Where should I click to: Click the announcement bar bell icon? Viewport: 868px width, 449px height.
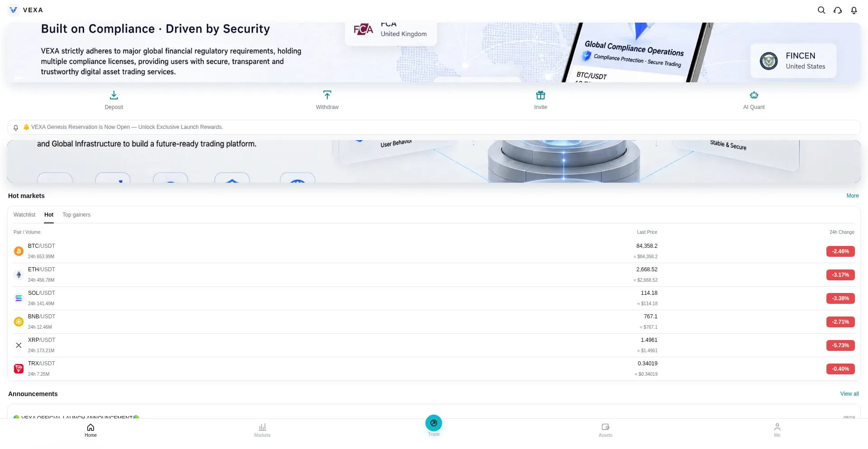[x=16, y=128]
